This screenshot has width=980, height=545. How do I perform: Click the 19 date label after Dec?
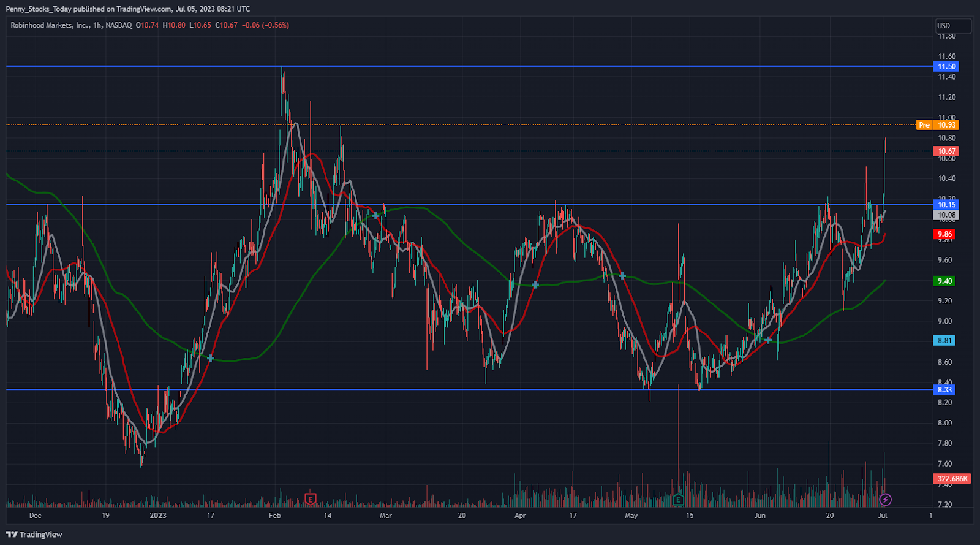click(105, 516)
